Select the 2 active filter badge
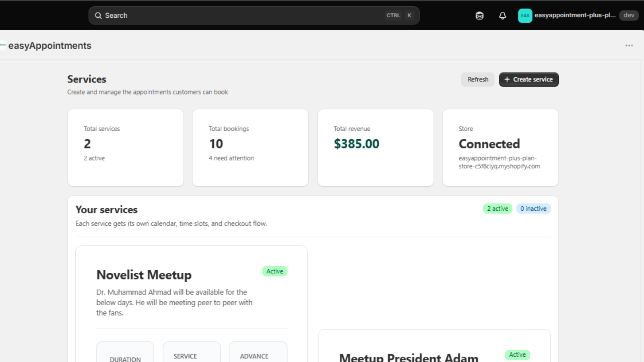The image size is (644, 362). [x=497, y=209]
